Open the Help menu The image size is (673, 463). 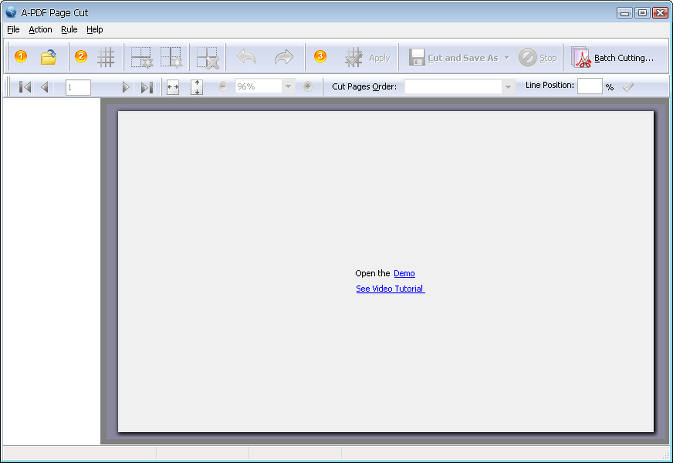(x=94, y=30)
